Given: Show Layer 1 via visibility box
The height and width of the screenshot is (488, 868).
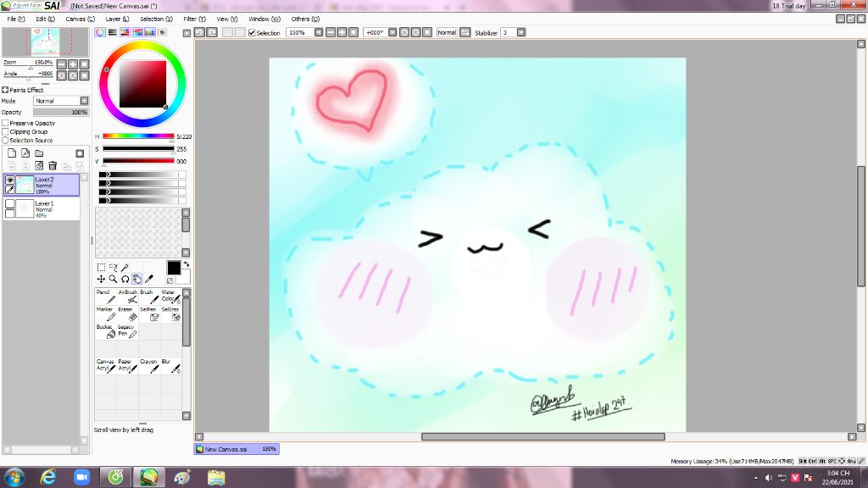Looking at the screenshot, I should coord(10,203).
